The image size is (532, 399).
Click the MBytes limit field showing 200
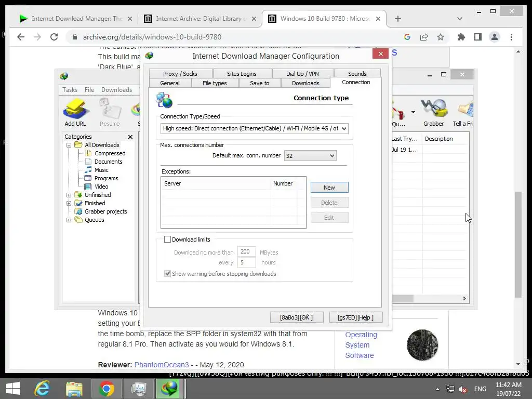[246, 252]
